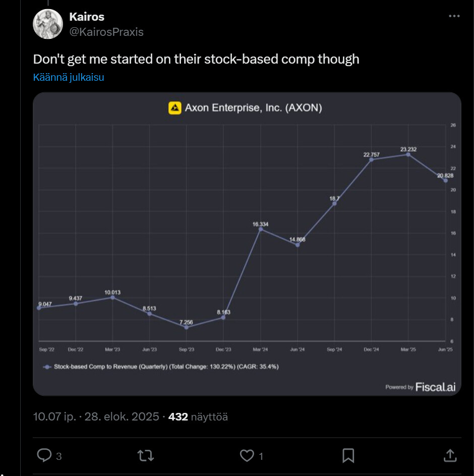Click the Sep '23 low data point 7.256
The width and height of the screenshot is (474, 476).
click(187, 327)
